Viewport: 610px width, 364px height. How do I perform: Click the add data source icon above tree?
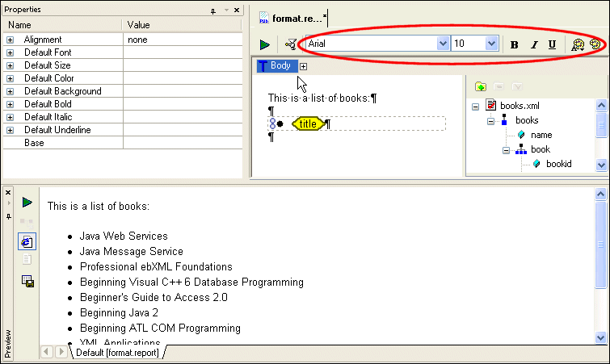pyautogui.click(x=480, y=86)
